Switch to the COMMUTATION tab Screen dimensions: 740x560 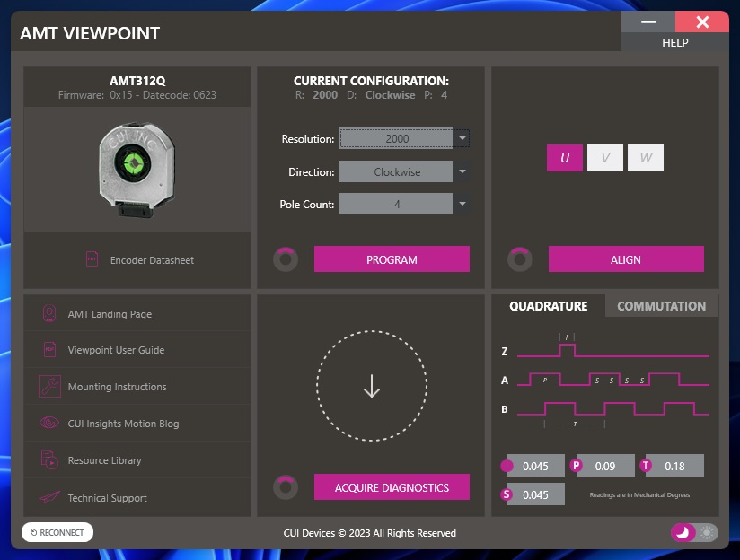point(661,306)
